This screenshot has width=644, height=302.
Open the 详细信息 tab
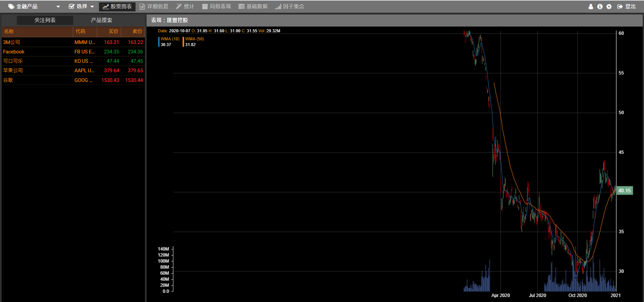pos(154,6)
